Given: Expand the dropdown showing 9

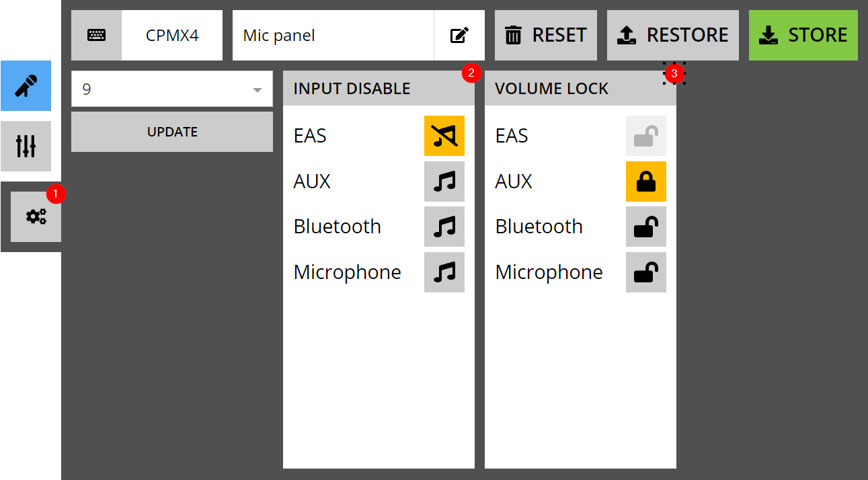Looking at the screenshot, I should tap(172, 89).
